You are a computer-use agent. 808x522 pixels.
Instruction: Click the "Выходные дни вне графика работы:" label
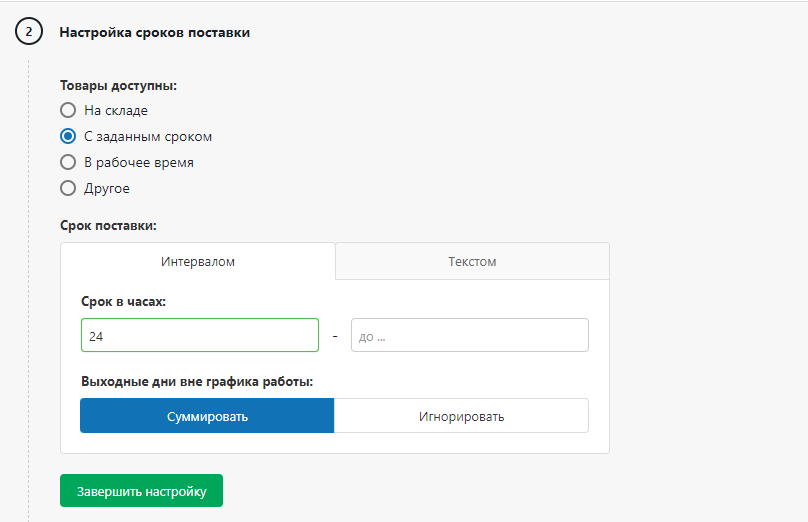click(197, 381)
